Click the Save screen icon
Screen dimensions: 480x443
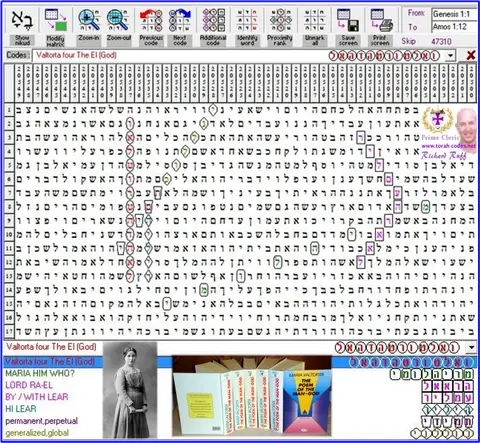coord(348,20)
